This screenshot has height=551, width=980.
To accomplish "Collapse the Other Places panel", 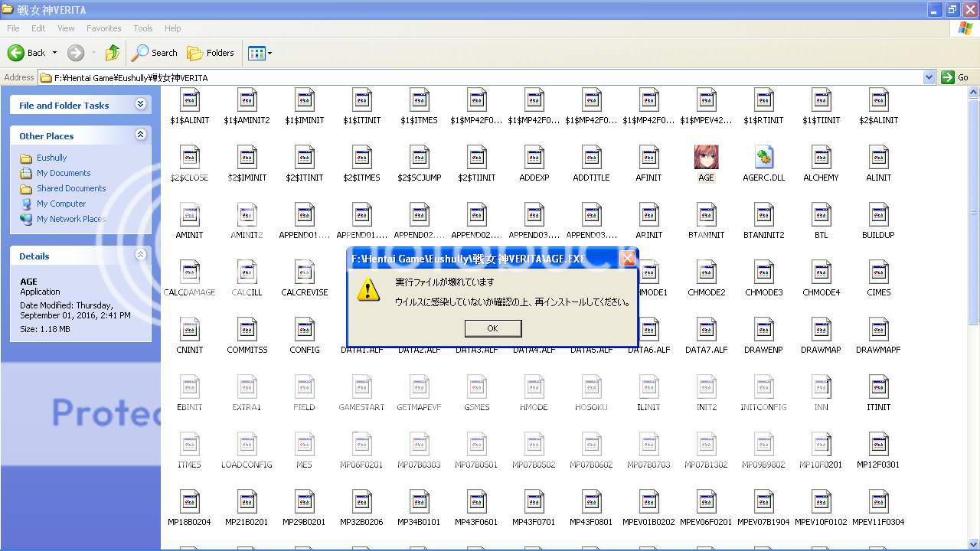I will coord(140,135).
